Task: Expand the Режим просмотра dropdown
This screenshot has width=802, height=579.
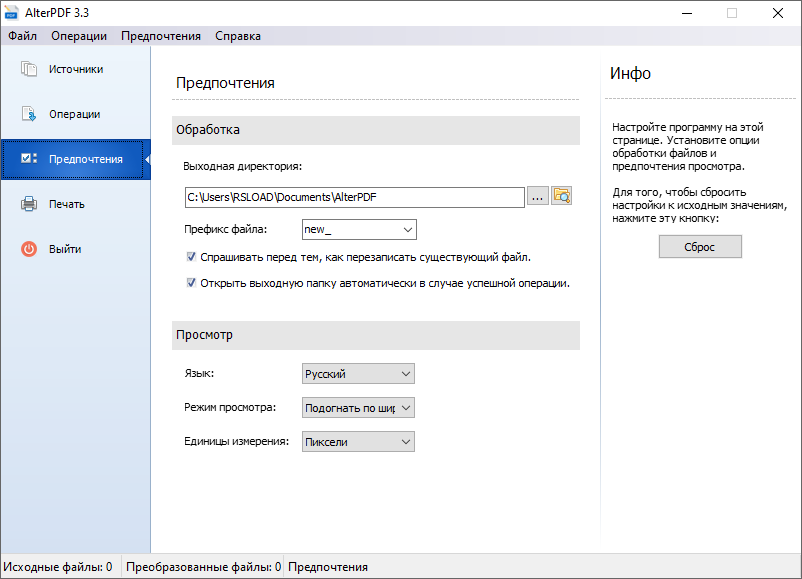Action: point(359,408)
